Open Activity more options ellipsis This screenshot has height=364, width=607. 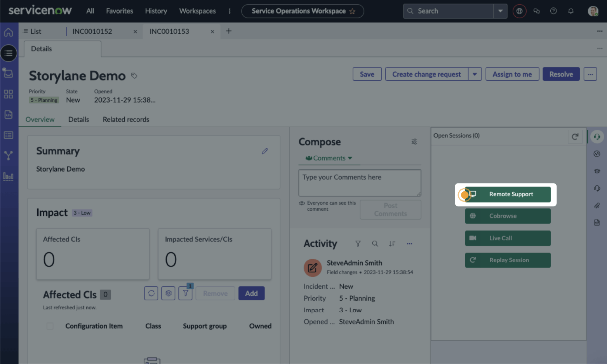(x=409, y=244)
